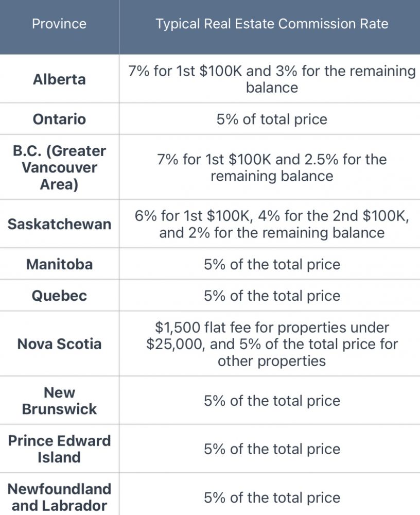420x515 pixels.
Task: Click Alberta's 7% and 3% commission text
Action: pyautogui.click(x=272, y=79)
